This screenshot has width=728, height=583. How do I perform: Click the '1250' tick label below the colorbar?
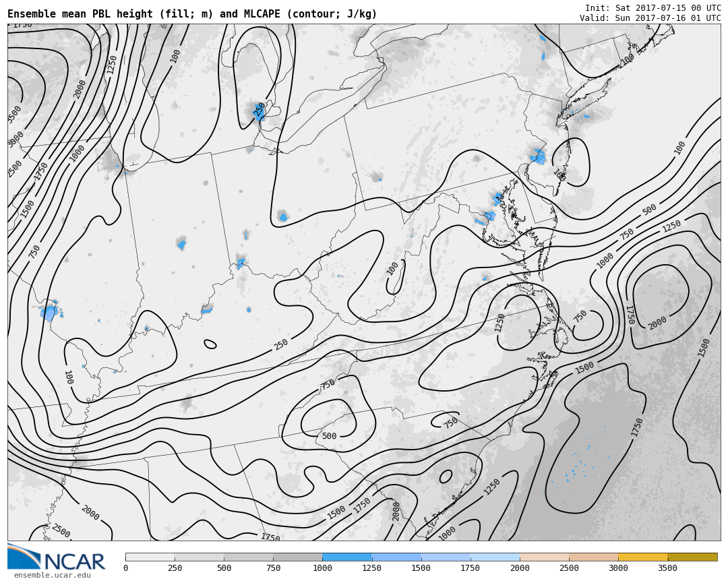372,567
